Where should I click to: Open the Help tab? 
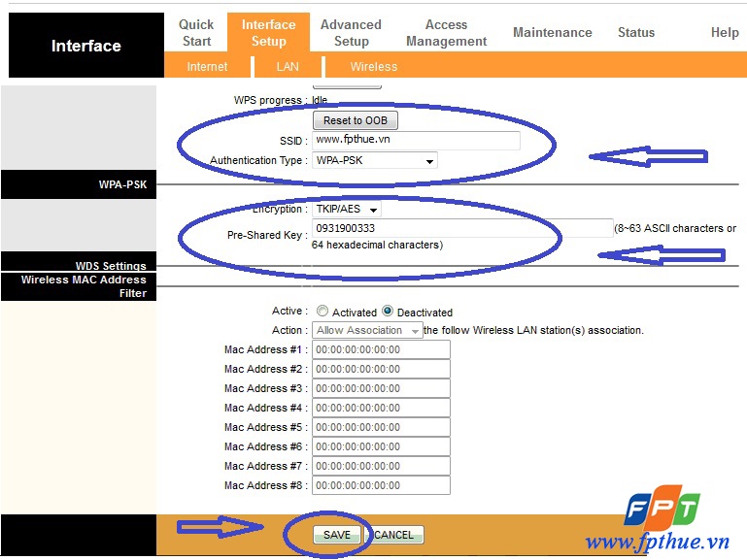pos(724,32)
